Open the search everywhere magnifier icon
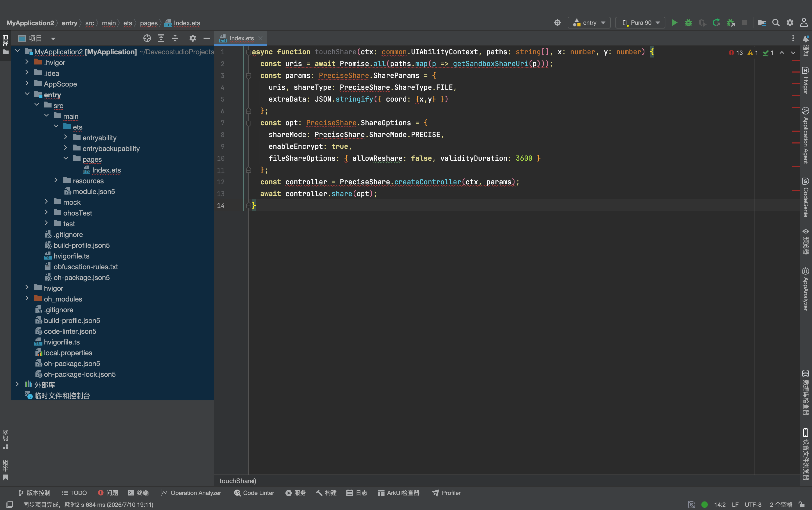Screen dimensions: 812x510 click(x=776, y=23)
